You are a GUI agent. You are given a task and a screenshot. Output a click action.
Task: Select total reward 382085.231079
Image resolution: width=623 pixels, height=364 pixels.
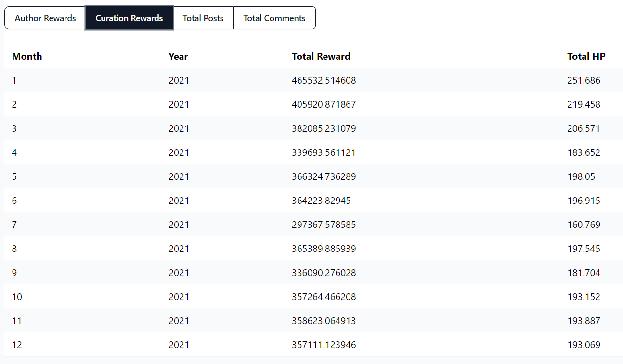324,128
